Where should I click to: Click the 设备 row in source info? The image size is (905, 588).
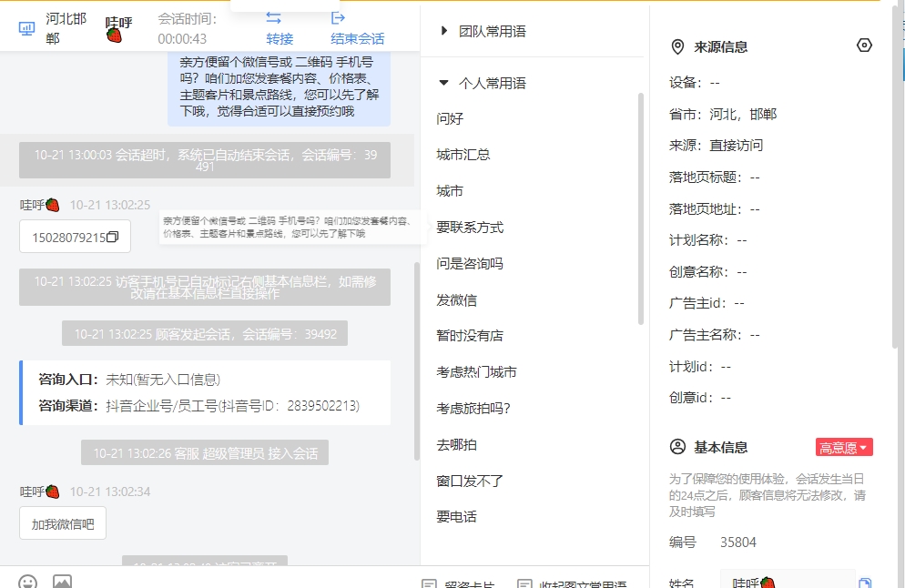(x=695, y=83)
